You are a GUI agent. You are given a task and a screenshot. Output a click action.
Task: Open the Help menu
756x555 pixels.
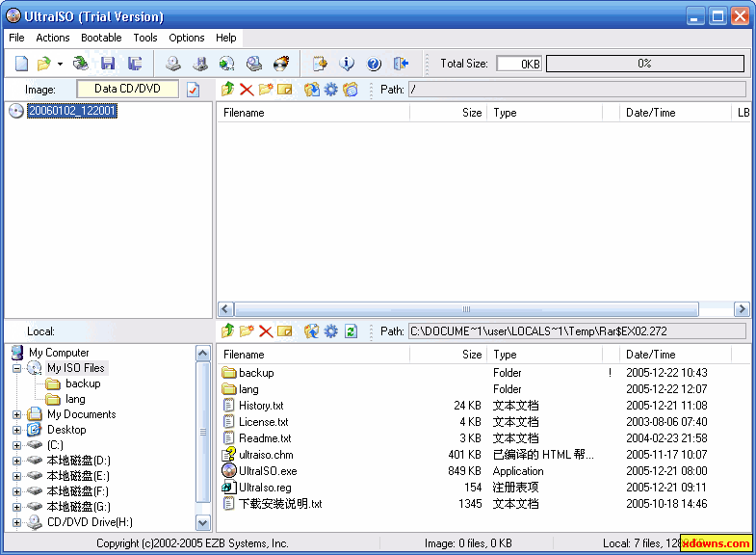(225, 38)
